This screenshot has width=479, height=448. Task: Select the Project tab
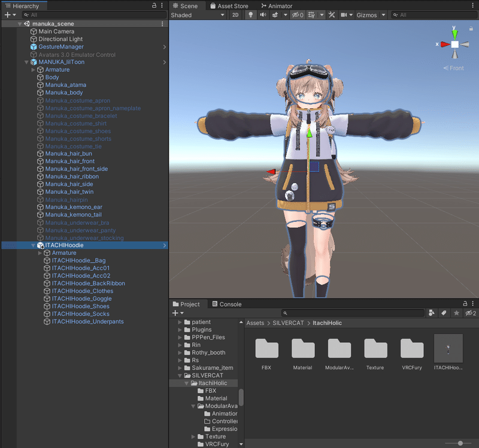[186, 304]
